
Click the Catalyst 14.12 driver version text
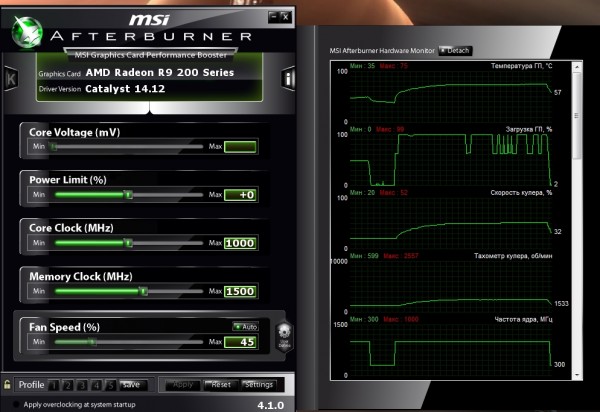[125, 89]
